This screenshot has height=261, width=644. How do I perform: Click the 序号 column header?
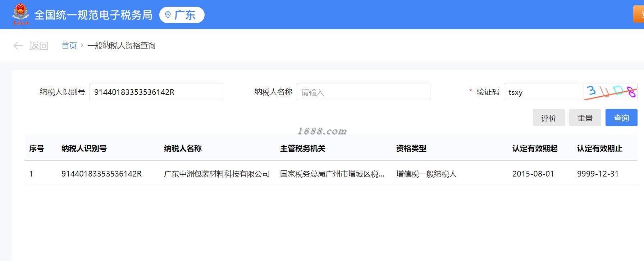(x=37, y=148)
